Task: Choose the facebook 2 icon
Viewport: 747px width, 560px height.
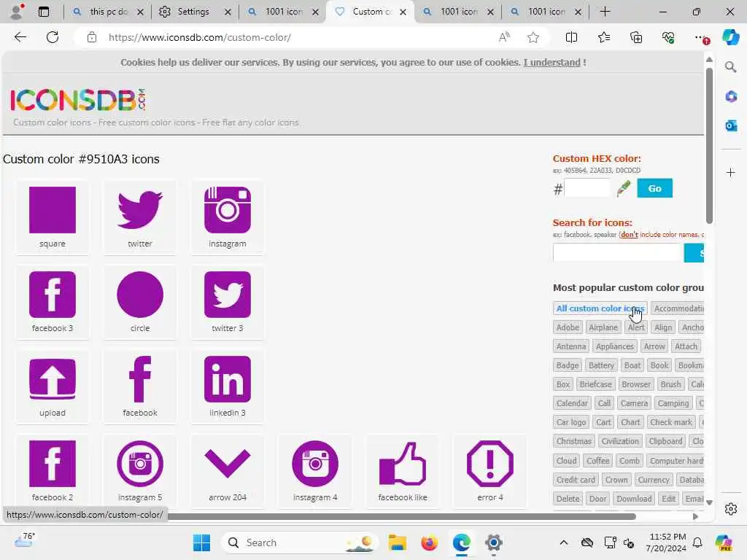Action: point(53,464)
